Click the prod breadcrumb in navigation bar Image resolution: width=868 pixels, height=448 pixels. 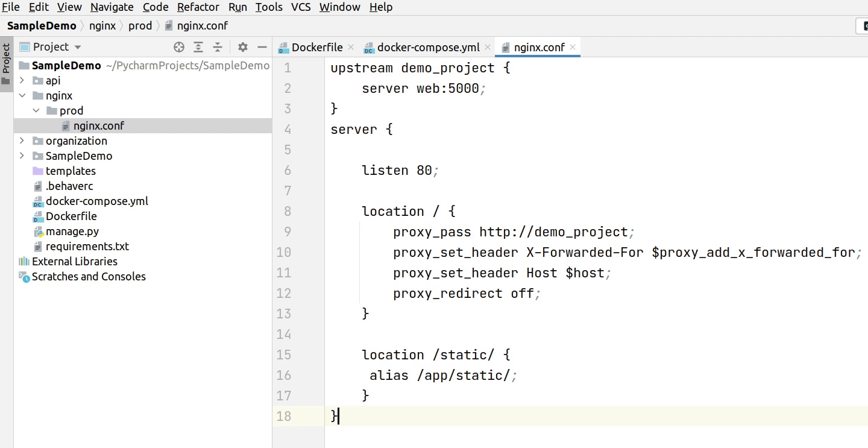coord(140,25)
